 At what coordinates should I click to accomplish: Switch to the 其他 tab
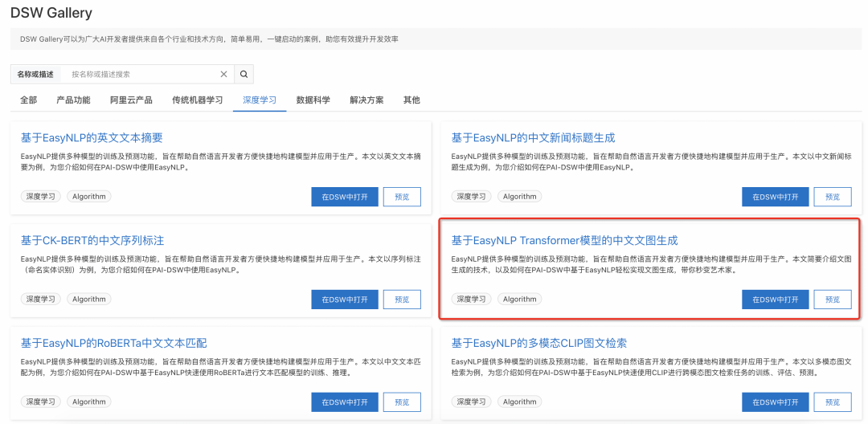tap(411, 100)
